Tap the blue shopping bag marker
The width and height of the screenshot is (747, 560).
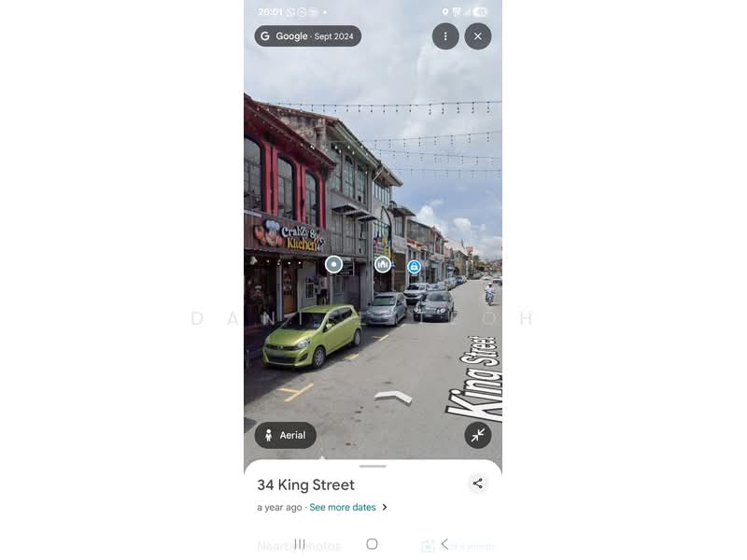[x=414, y=267]
